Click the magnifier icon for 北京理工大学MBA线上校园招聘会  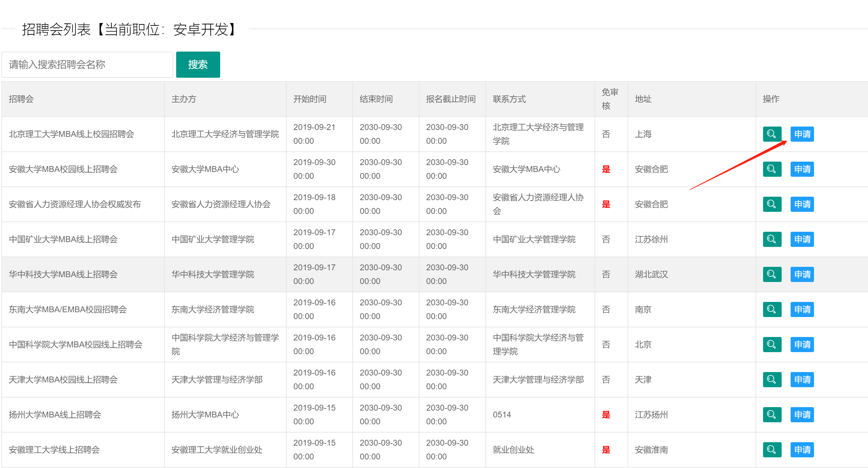[x=772, y=134]
